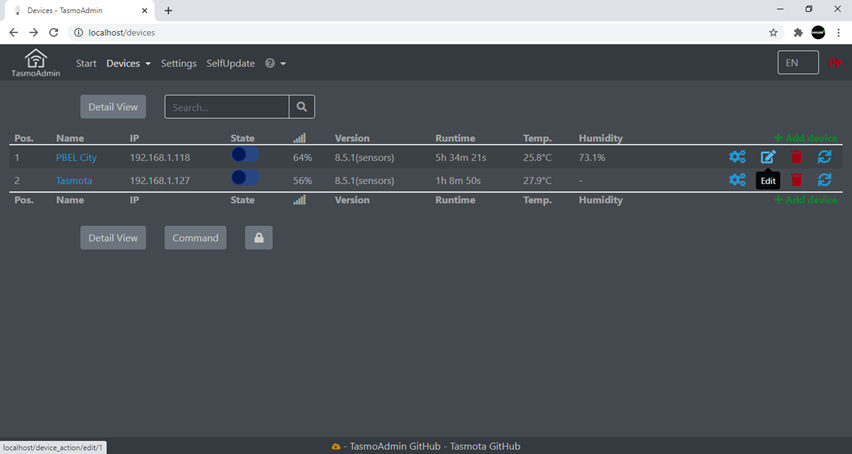Reload the page
Image resolution: width=852 pixels, height=454 pixels.
53,33
